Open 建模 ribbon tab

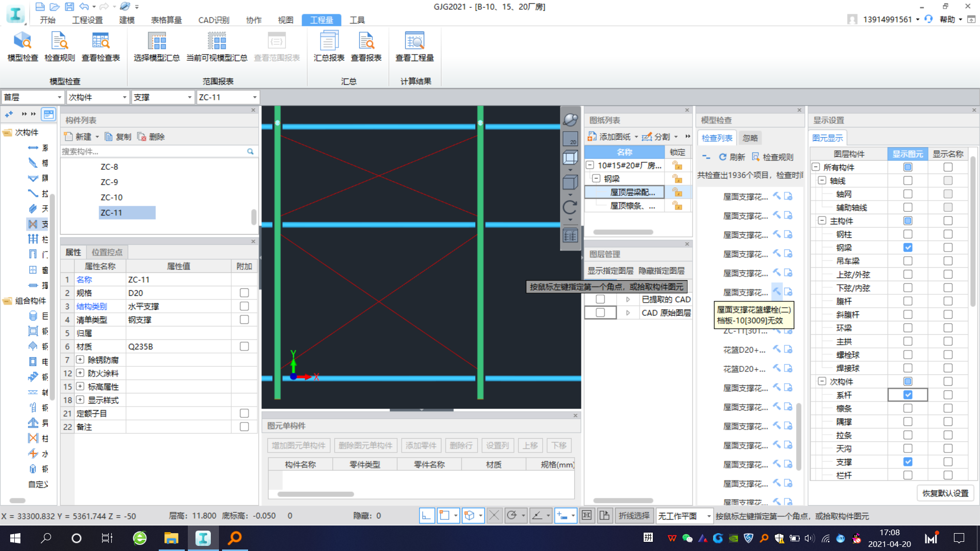127,20
